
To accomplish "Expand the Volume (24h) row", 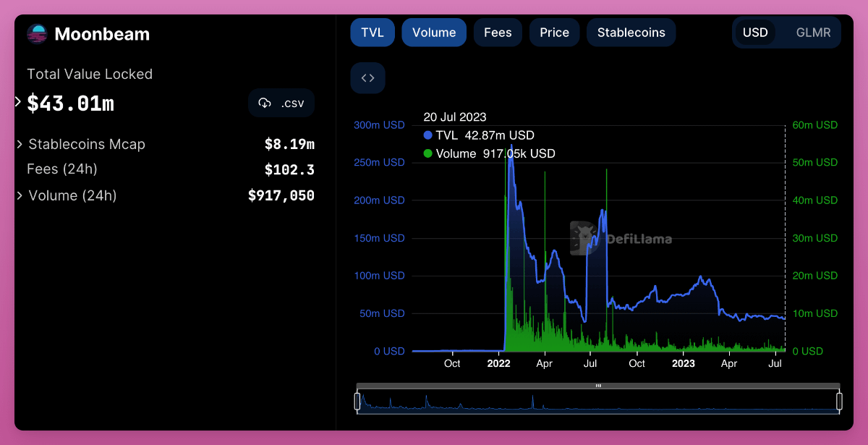I will pos(20,195).
